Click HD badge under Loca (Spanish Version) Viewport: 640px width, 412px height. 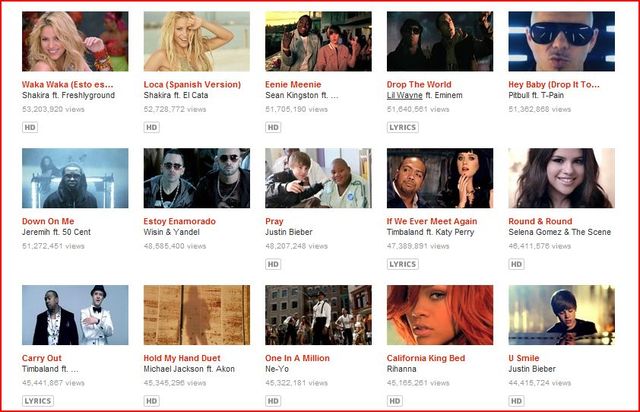point(151,127)
